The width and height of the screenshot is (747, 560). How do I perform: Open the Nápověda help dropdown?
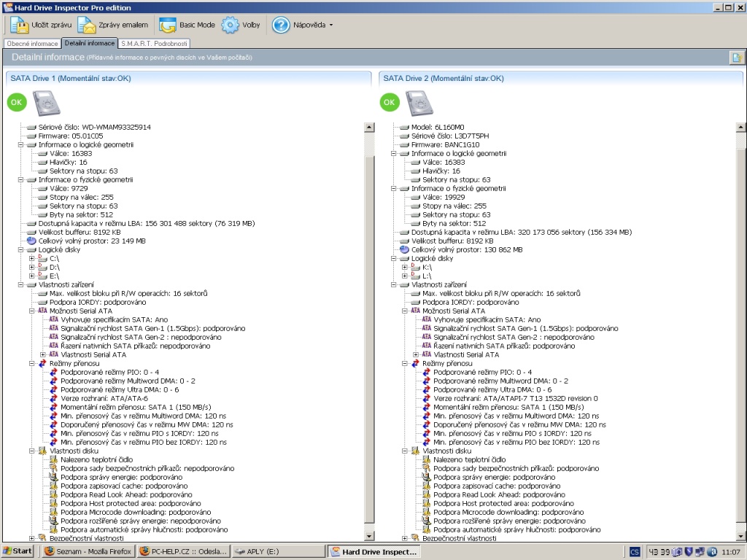[x=305, y=25]
